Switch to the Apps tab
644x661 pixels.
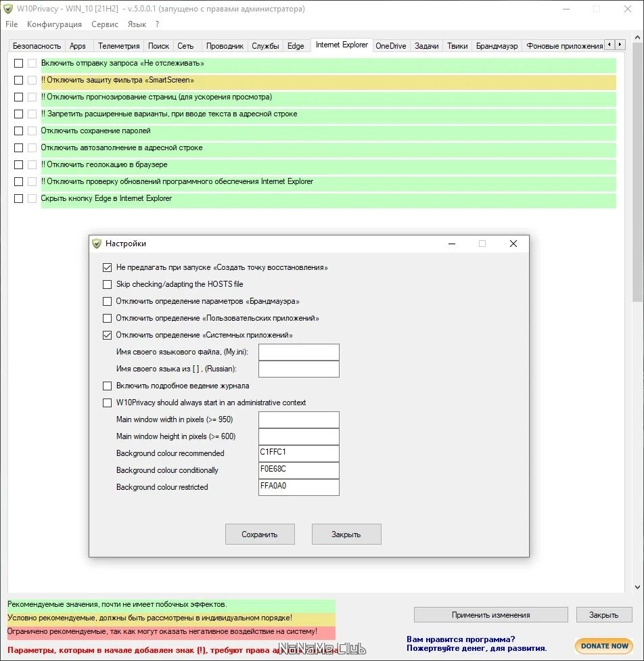pos(78,46)
